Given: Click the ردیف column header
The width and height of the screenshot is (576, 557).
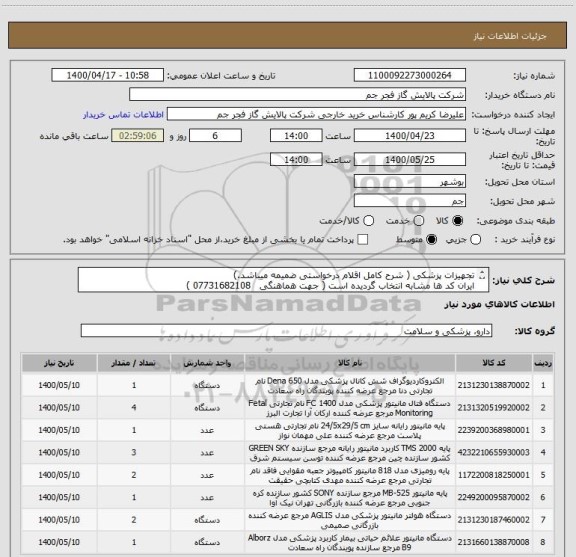Looking at the screenshot, I should 543,363.
